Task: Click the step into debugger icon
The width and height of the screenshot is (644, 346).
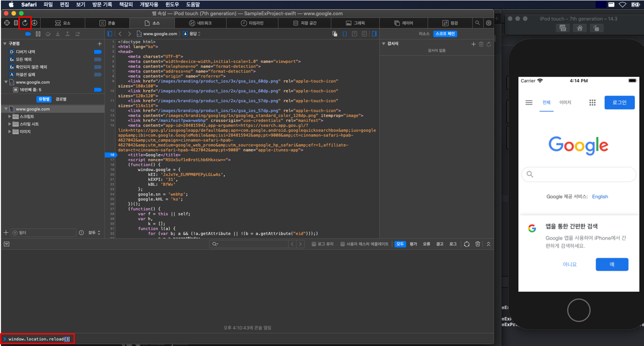Action: (x=58, y=34)
